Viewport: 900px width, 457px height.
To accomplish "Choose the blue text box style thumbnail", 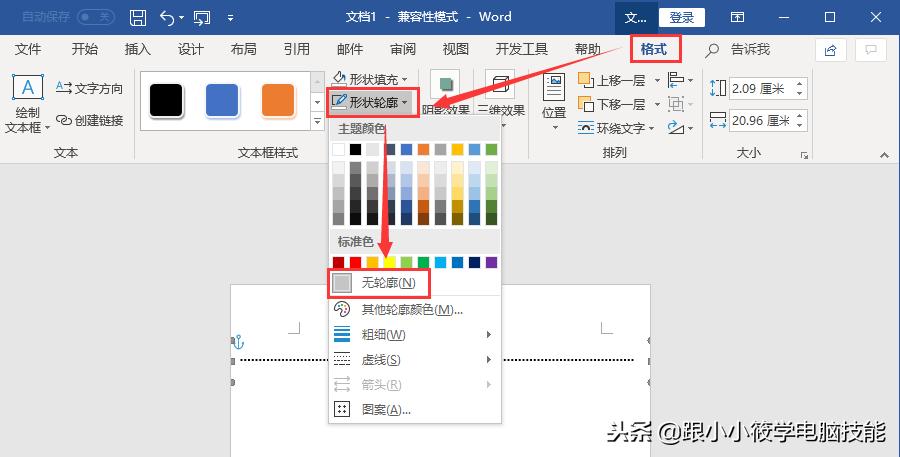I will click(222, 101).
